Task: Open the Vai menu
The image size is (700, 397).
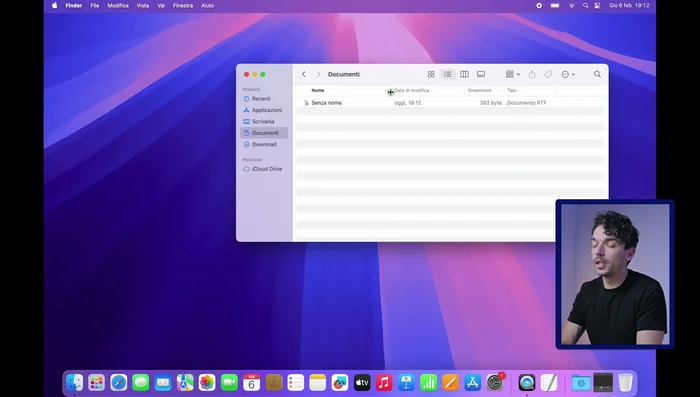Action: coord(161,6)
